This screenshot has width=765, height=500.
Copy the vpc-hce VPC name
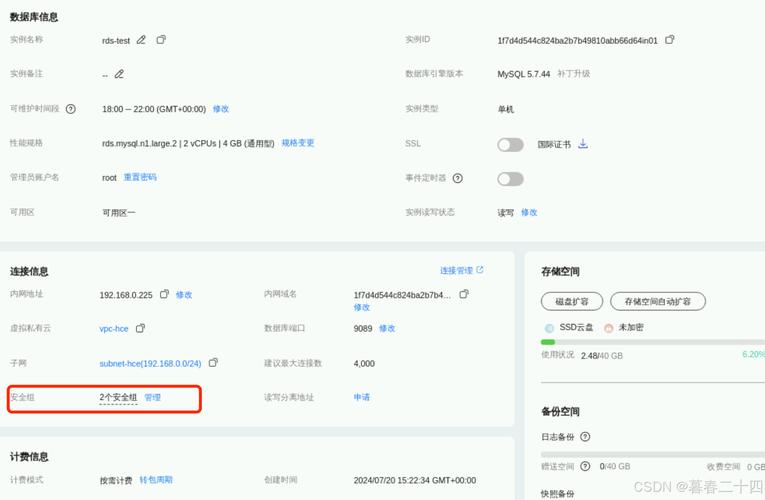tap(141, 328)
